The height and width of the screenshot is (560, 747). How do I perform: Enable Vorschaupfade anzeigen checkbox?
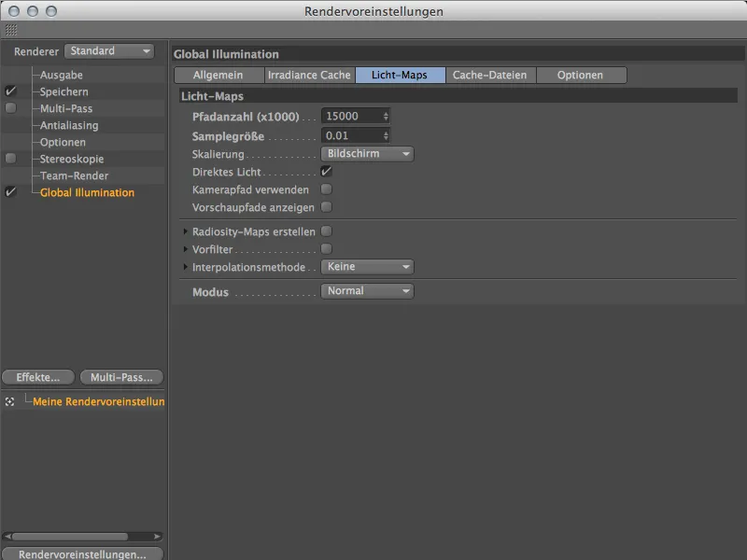click(326, 206)
